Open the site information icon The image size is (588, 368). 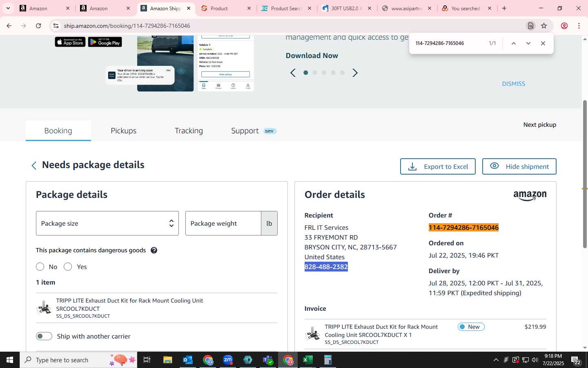tap(56, 26)
